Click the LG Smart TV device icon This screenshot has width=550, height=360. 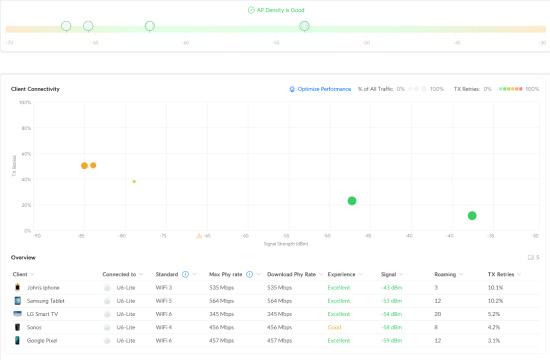click(18, 314)
